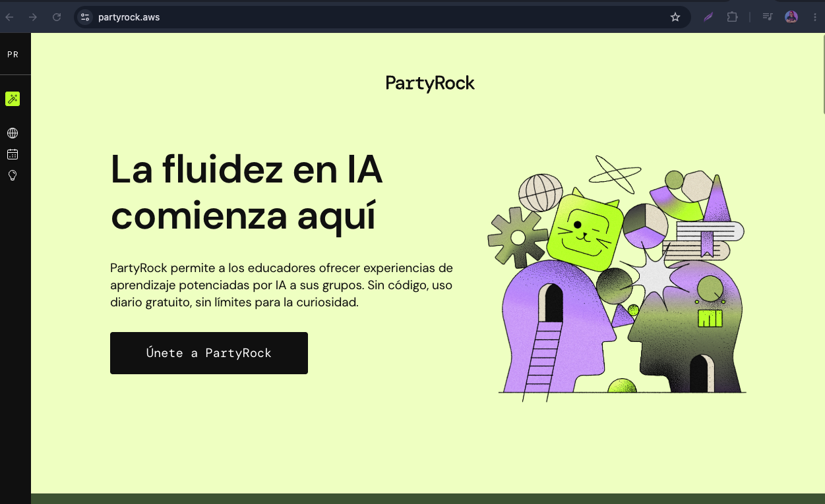Open the media controls icon in the toolbar

(x=768, y=17)
